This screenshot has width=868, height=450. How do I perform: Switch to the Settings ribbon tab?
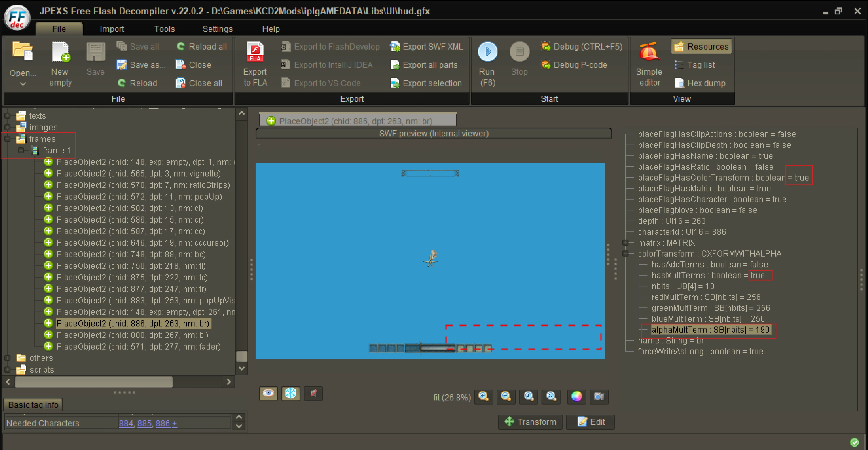tap(217, 29)
